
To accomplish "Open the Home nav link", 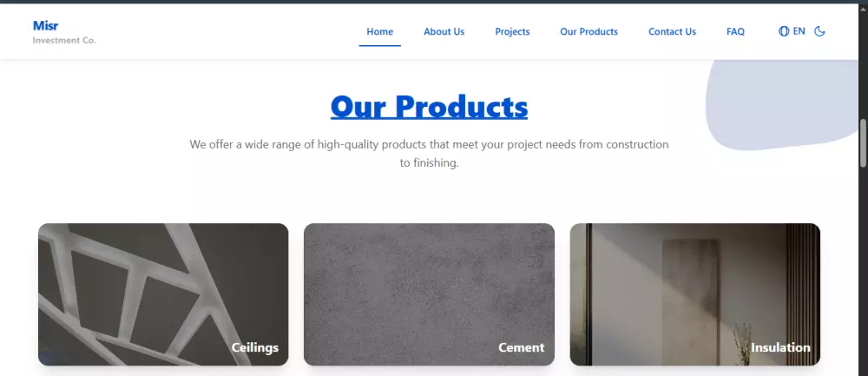I will click(x=380, y=31).
